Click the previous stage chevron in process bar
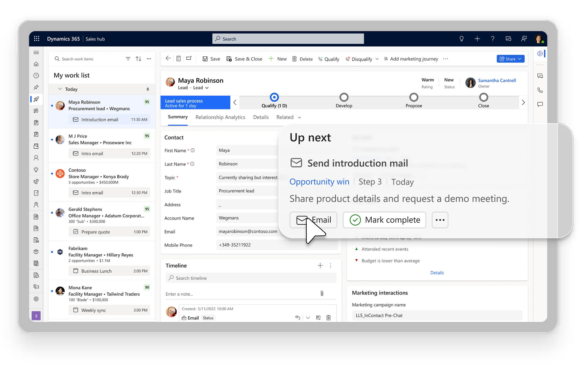The image size is (588, 371). pos(235,103)
